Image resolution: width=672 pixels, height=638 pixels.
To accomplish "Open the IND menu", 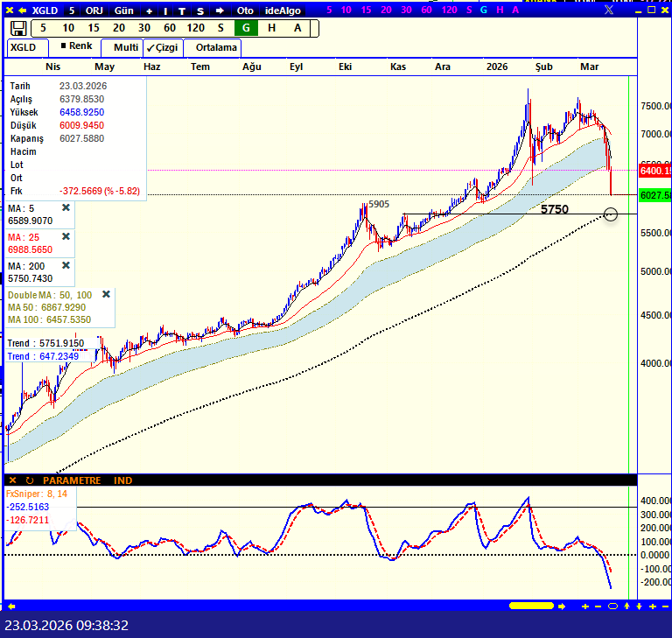I will tap(123, 480).
